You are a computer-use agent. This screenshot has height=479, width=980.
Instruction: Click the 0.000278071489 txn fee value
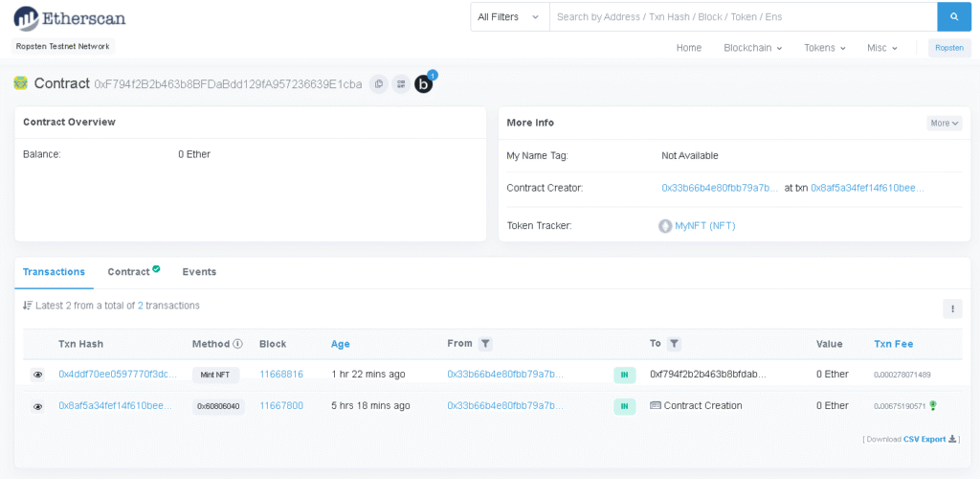(902, 375)
